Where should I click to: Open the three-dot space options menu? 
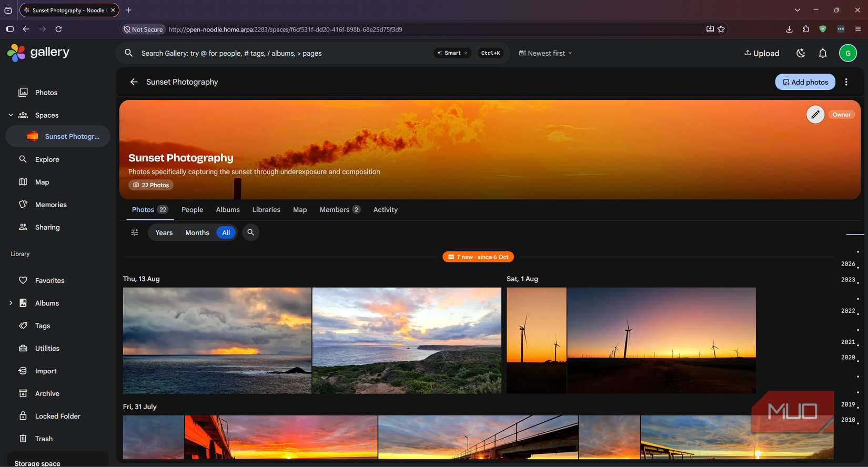846,82
